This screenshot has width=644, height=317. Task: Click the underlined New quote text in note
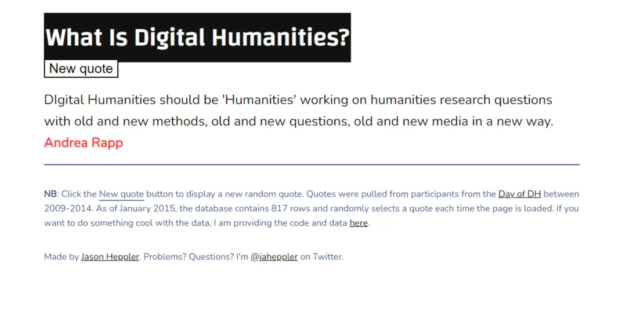[121, 194]
